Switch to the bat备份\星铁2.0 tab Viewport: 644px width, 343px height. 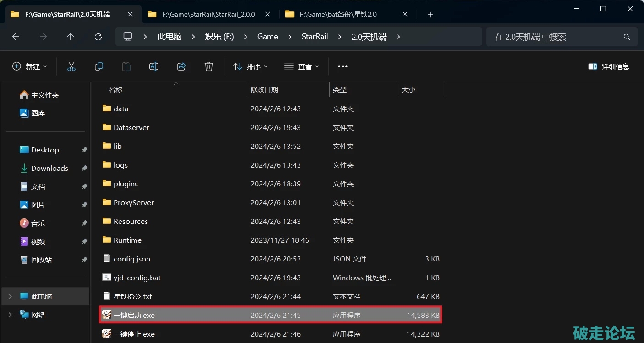click(338, 15)
